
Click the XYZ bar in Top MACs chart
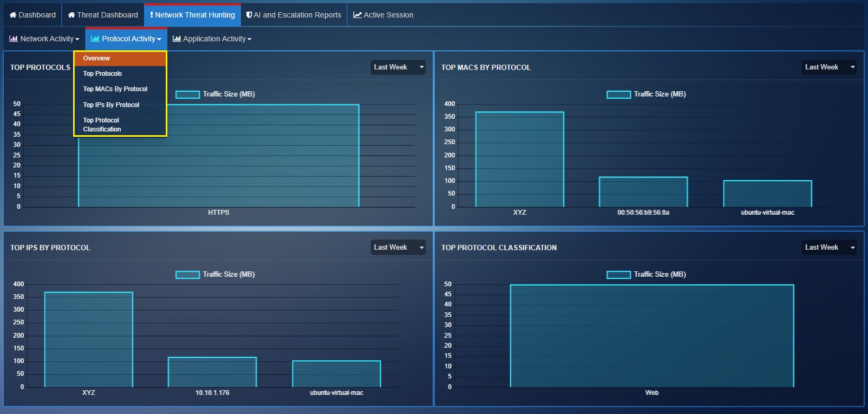[520, 160]
